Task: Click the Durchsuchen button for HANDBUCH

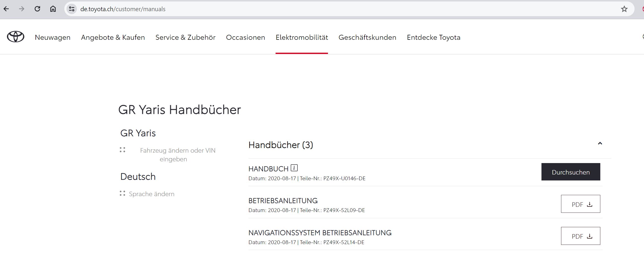Action: (x=571, y=172)
